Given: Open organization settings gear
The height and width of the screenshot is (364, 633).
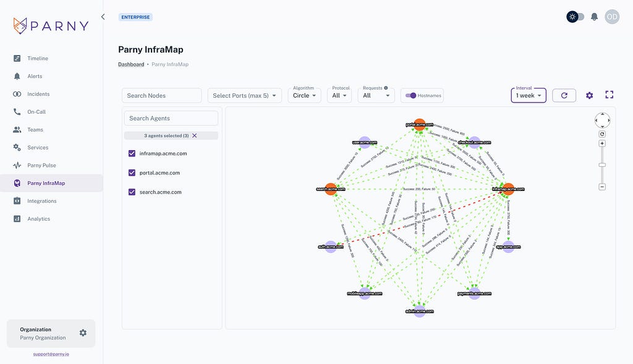Looking at the screenshot, I should [83, 333].
